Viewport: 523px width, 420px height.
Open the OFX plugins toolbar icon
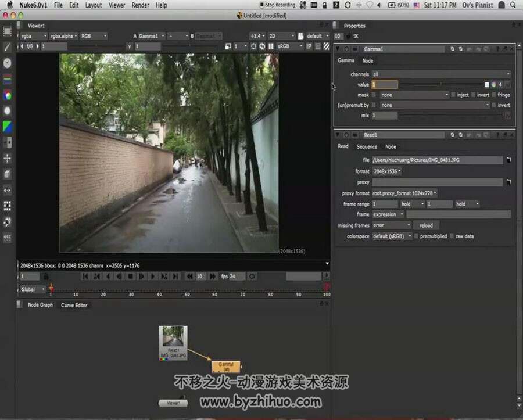point(7,237)
